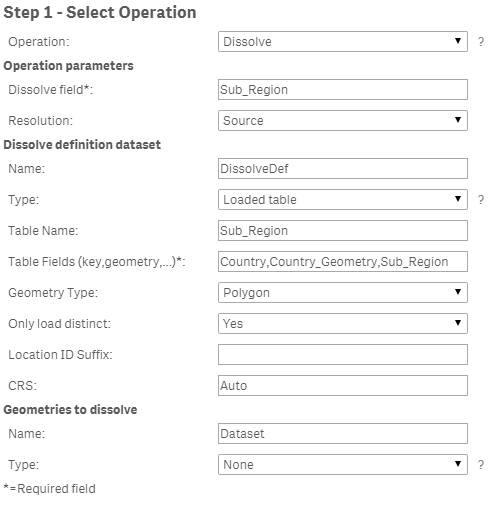Click the Dissolve field input with Sub_Region
This screenshot has height=512, width=499.
pyautogui.click(x=343, y=90)
